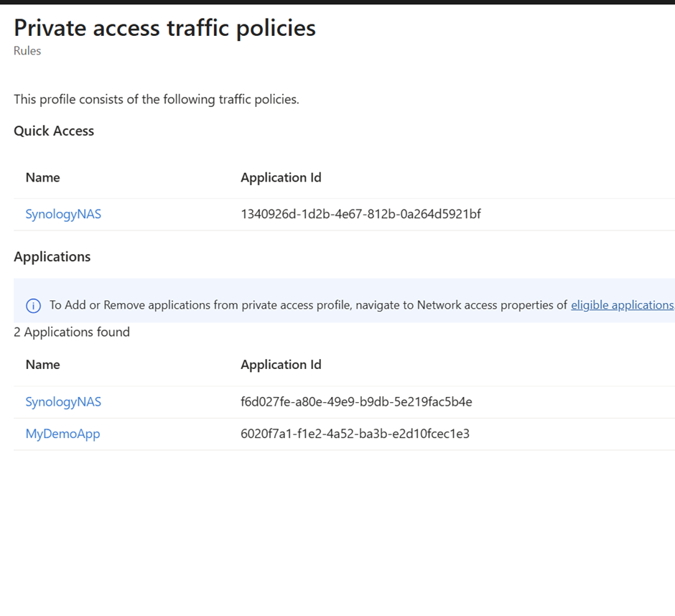675x616 pixels.
Task: Click the Rules subtitle under the title
Action: (27, 51)
